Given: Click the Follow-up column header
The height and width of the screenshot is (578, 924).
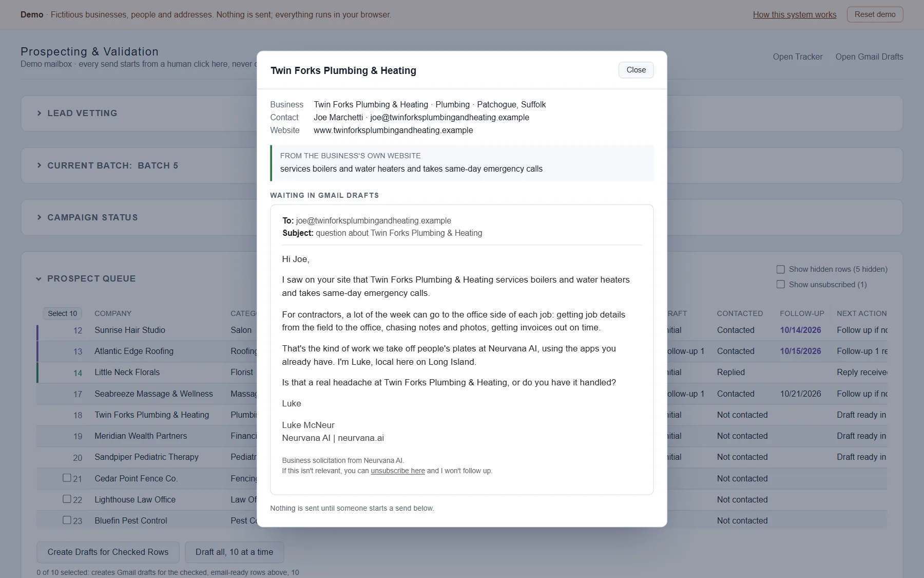Looking at the screenshot, I should (802, 313).
